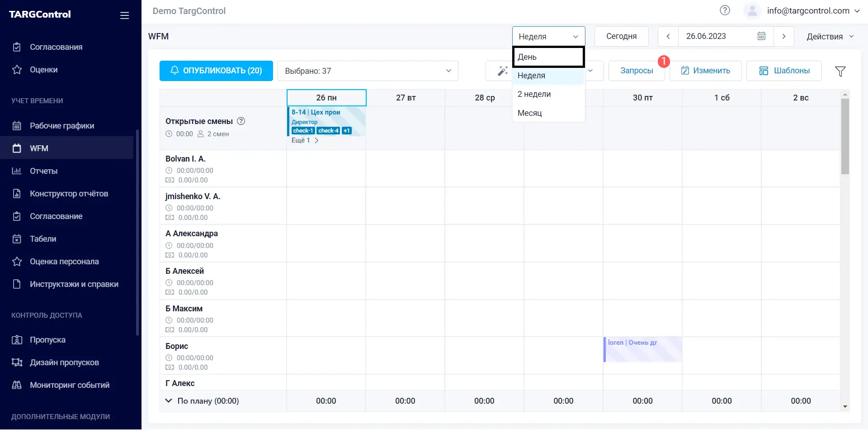Click the user avatar icon
Screen dimensions: 868x434
752,11
